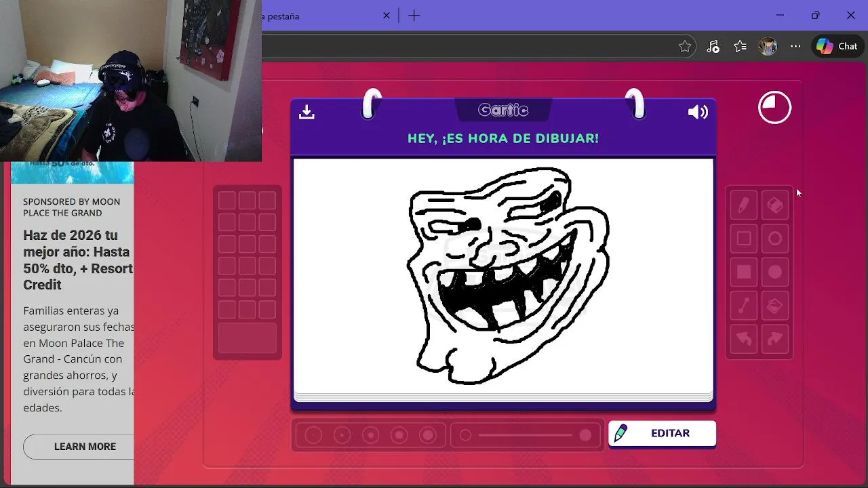The image size is (868, 488).
Task: Adjust the opacity slider handle
Action: point(585,435)
